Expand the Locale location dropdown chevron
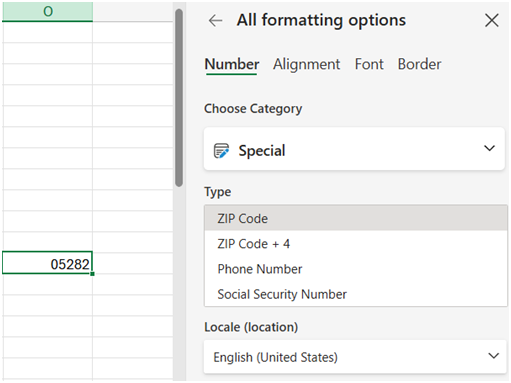Image resolution: width=511 pixels, height=383 pixels. pyautogui.click(x=493, y=356)
